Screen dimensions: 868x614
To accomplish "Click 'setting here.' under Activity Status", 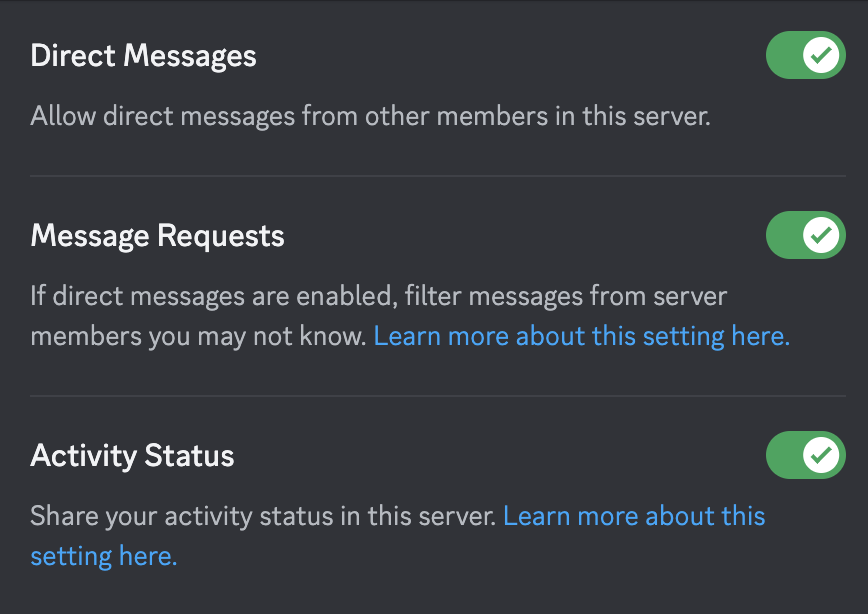I will tap(103, 556).
